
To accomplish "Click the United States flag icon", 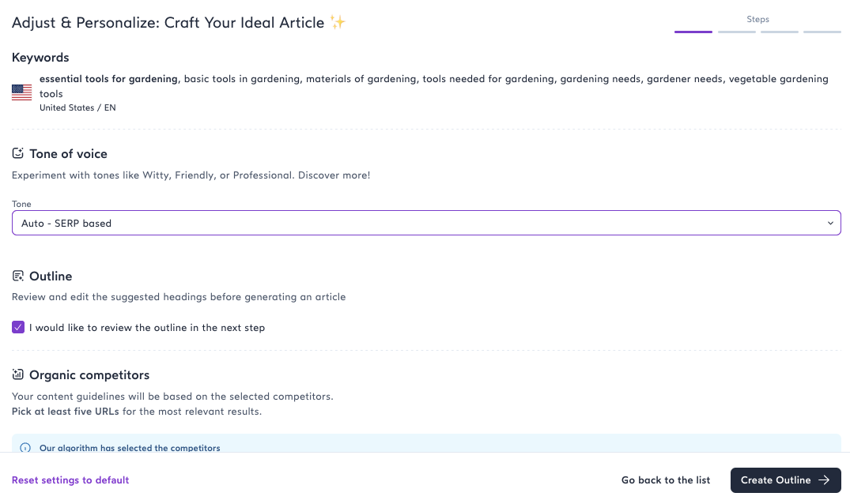I will coord(21,92).
